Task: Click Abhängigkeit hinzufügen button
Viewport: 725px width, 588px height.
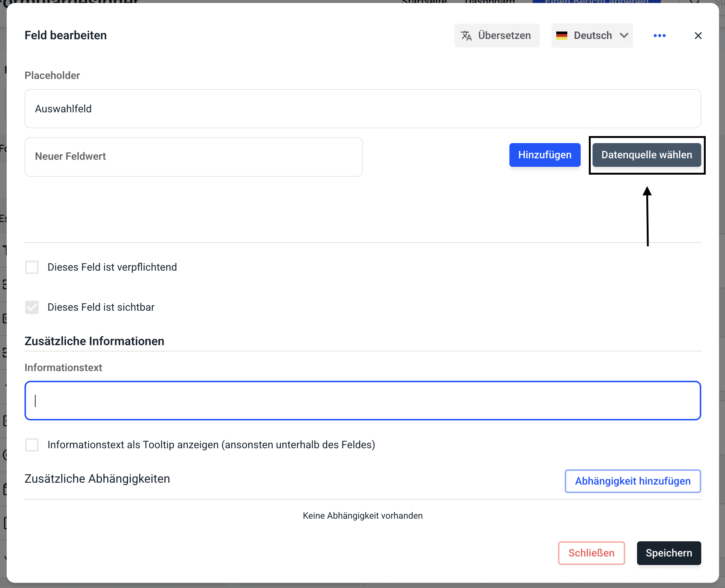Action: coord(633,481)
